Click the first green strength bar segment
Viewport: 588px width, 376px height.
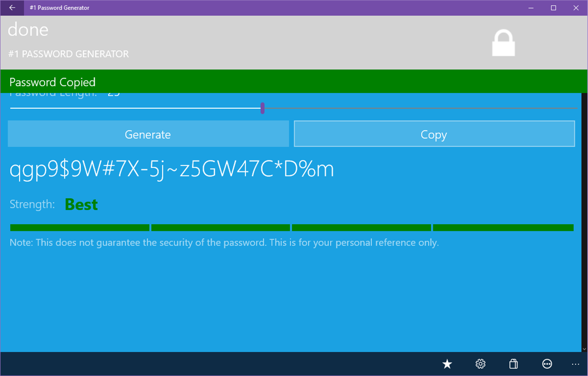tap(79, 227)
